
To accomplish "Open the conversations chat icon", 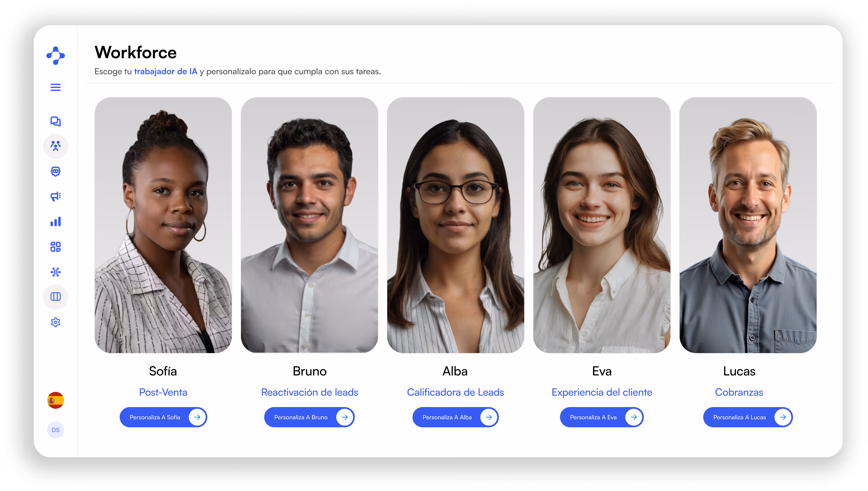I will tap(56, 121).
